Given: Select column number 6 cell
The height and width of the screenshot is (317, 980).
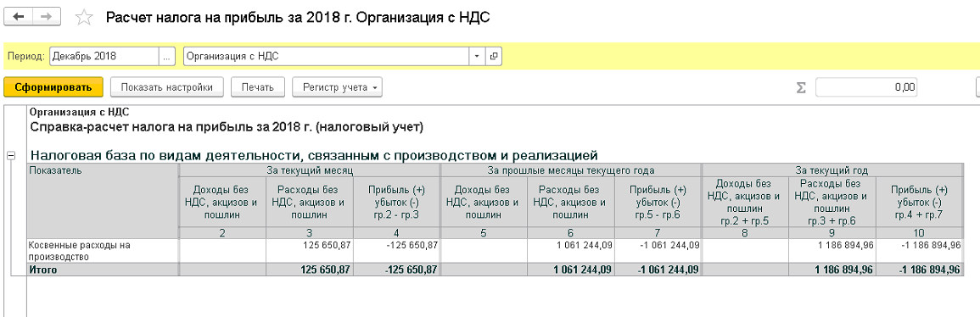Looking at the screenshot, I should click(x=571, y=233).
